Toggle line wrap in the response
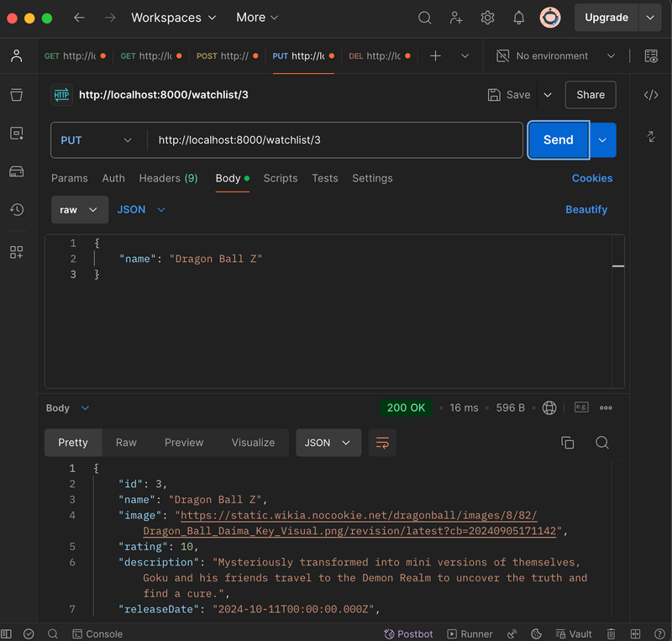672x641 pixels. coord(382,443)
